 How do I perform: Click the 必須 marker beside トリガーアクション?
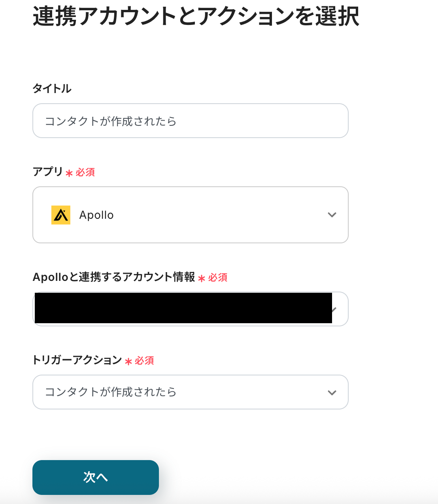(144, 361)
